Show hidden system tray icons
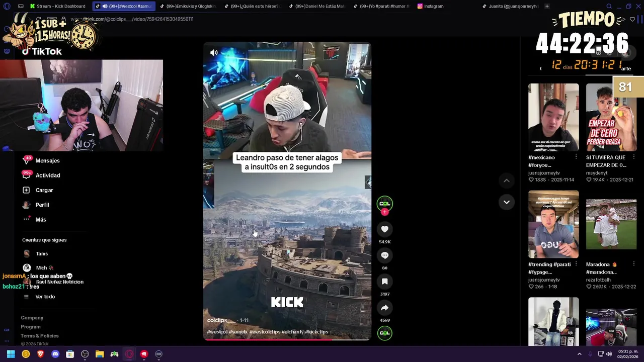Viewport: 644px width, 362px height. coord(579,354)
